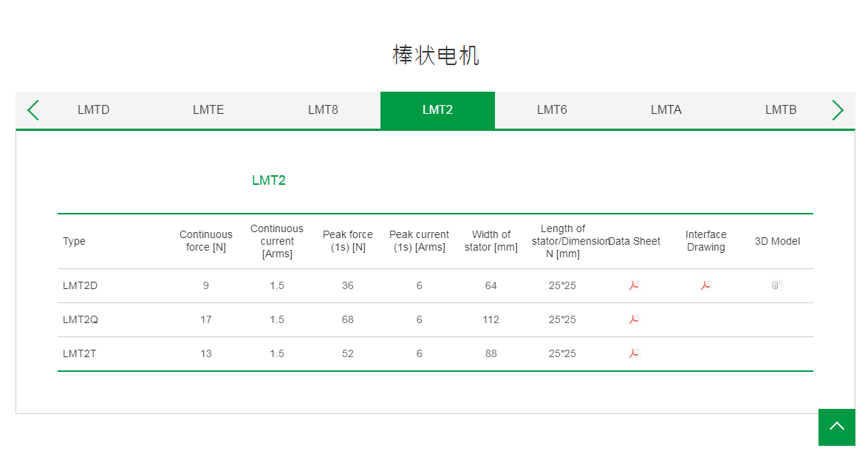Click the left carousel arrow
Image resolution: width=868 pixels, height=451 pixels.
point(33,109)
